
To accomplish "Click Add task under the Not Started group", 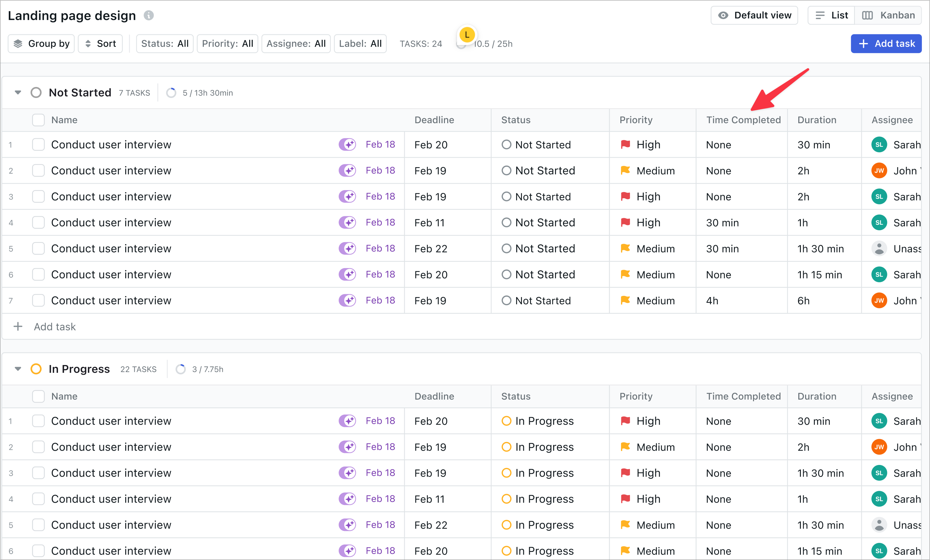I will click(x=54, y=326).
